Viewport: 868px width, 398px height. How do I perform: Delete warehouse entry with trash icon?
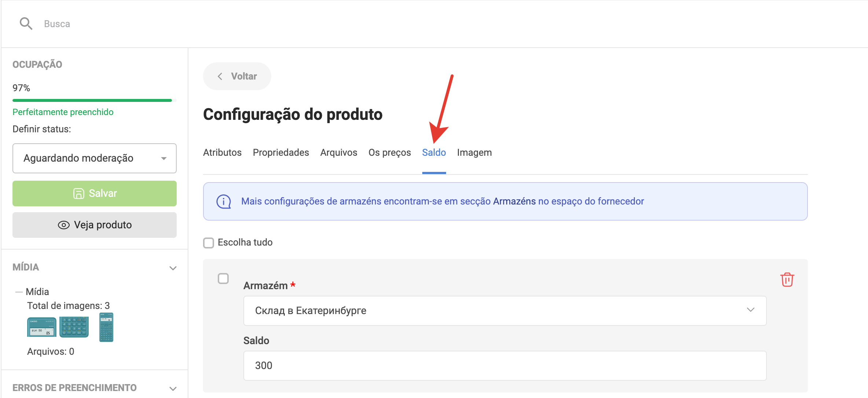(787, 280)
